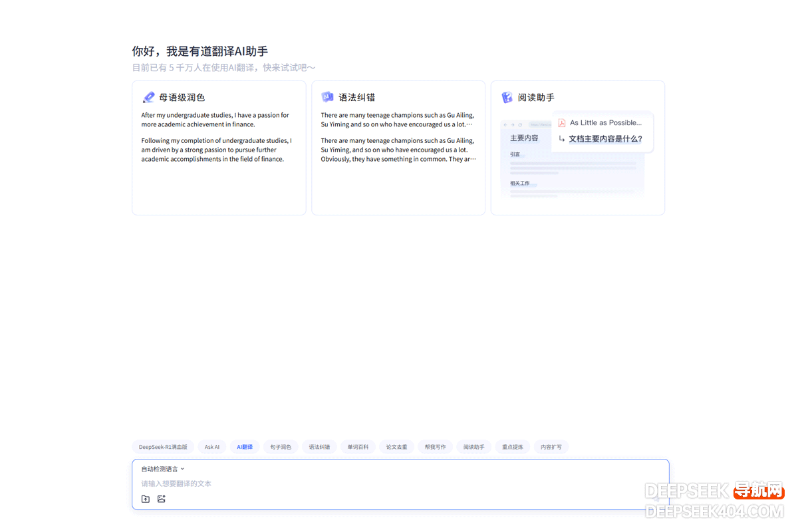
Task: Choose the 内容扩写 tab
Action: 551,447
